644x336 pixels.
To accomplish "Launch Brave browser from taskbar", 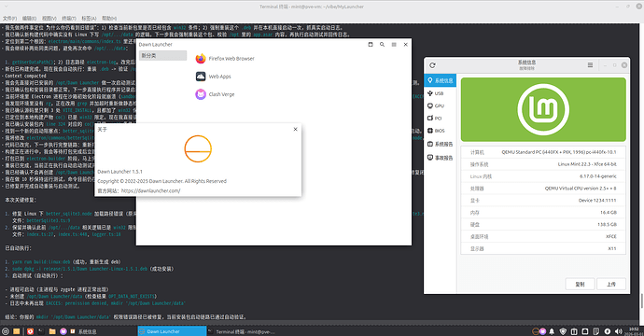I will 30,331.
